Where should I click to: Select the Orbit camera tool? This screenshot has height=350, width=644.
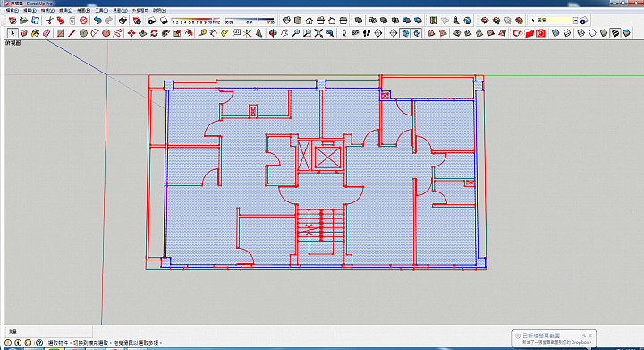point(273,33)
